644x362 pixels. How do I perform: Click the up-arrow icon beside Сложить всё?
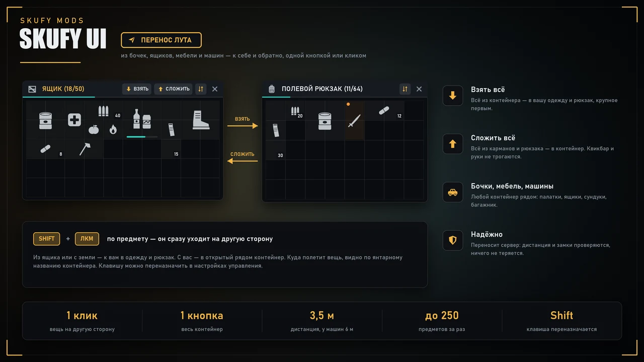[x=453, y=144]
